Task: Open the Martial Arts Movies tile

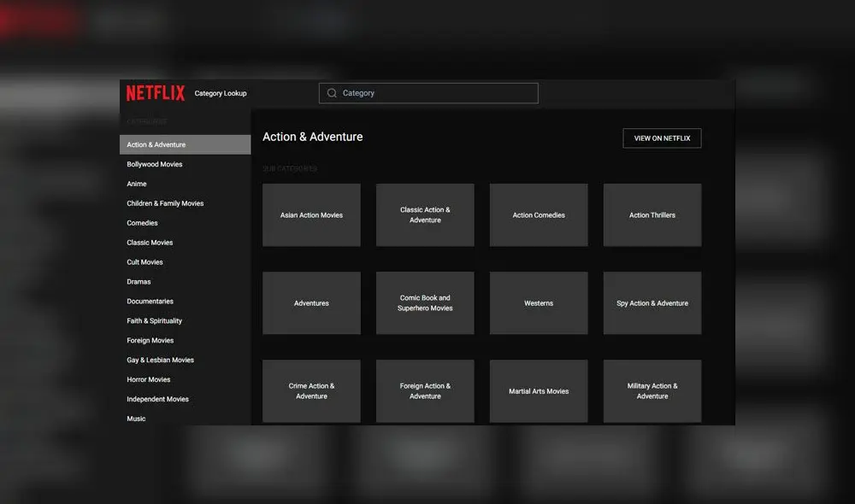Action: pyautogui.click(x=539, y=391)
